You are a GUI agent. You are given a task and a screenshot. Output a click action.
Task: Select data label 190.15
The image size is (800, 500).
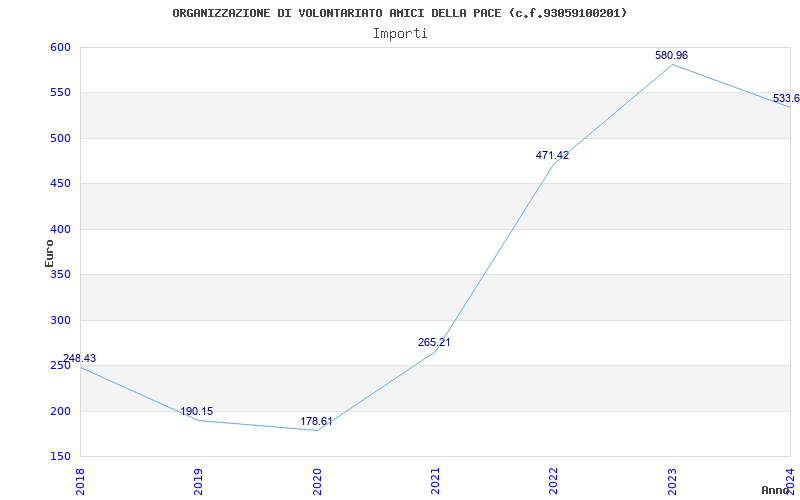196,411
